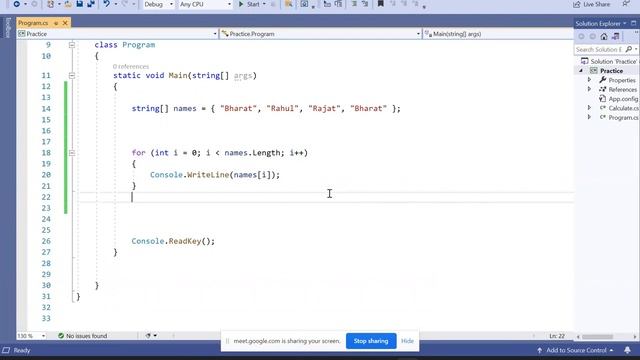The width and height of the screenshot is (640, 360).
Task: Click the Solution Explorer horizontal scrollbar
Action: (598, 337)
